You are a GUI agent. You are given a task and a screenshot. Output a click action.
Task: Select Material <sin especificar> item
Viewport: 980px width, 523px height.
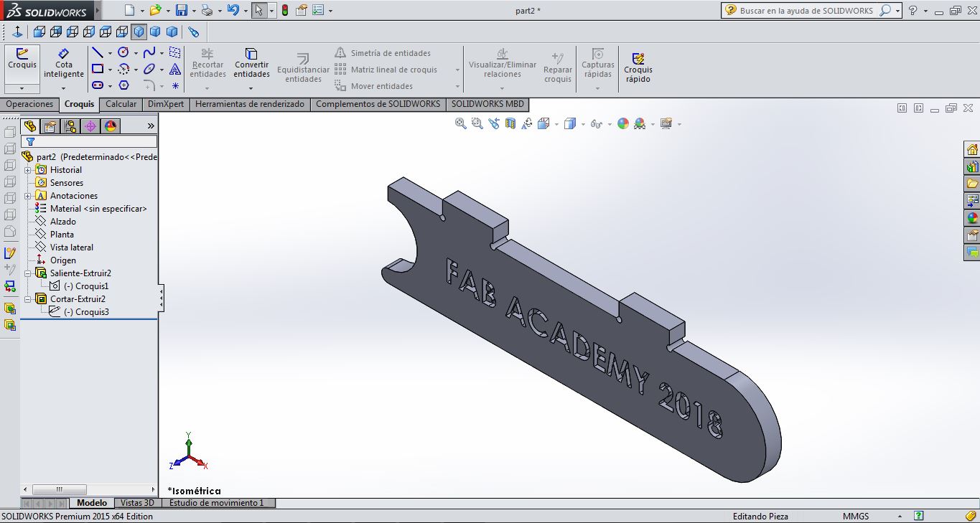click(90, 209)
